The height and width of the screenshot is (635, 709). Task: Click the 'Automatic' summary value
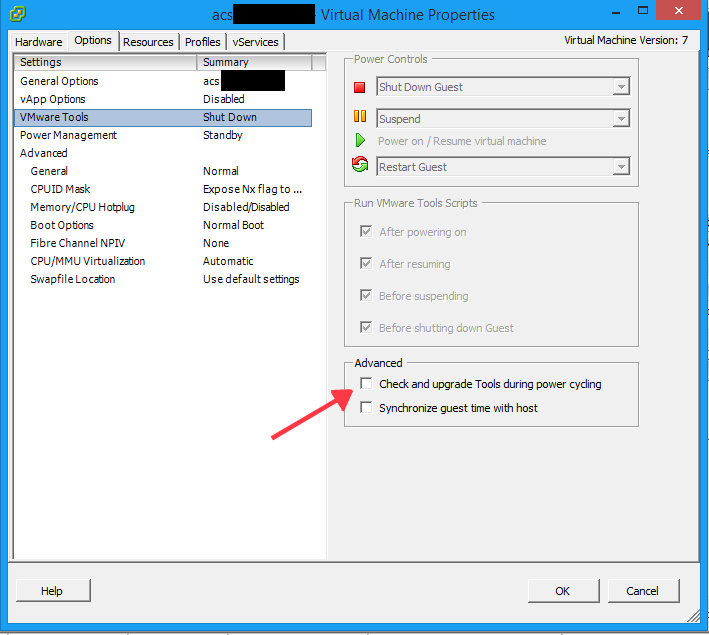(x=228, y=261)
